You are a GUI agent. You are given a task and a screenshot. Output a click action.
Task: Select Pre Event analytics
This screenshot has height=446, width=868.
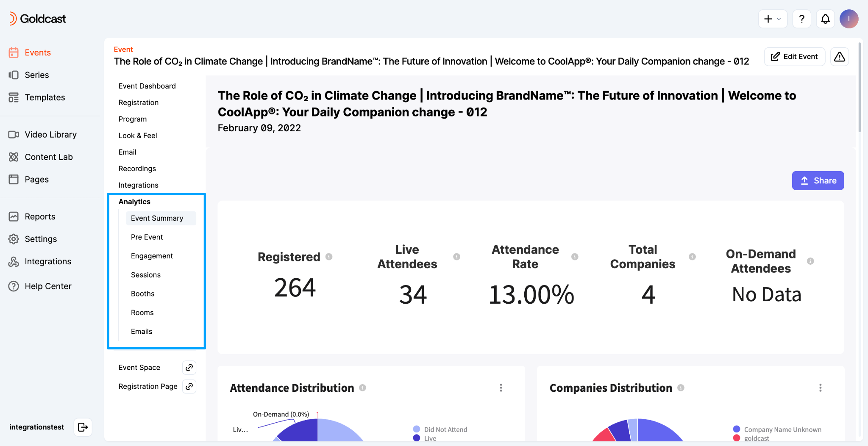(147, 237)
